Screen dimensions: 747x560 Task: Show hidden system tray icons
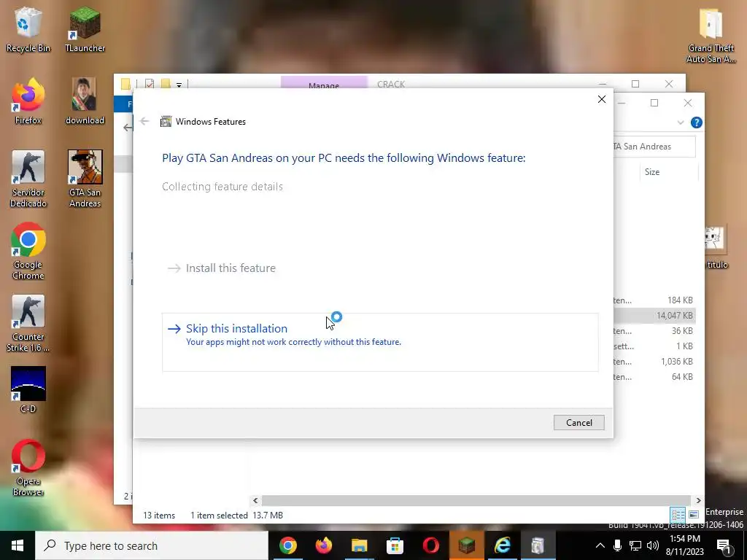coord(600,545)
